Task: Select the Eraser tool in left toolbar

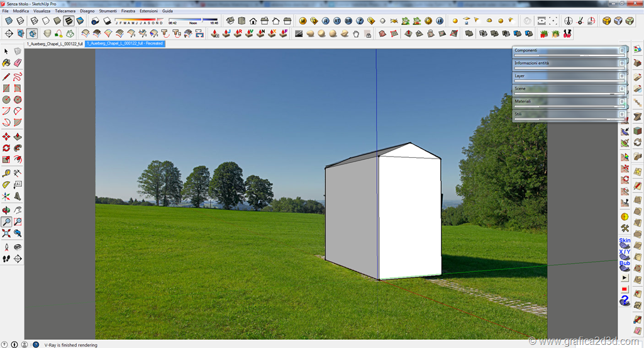Action: pos(17,63)
